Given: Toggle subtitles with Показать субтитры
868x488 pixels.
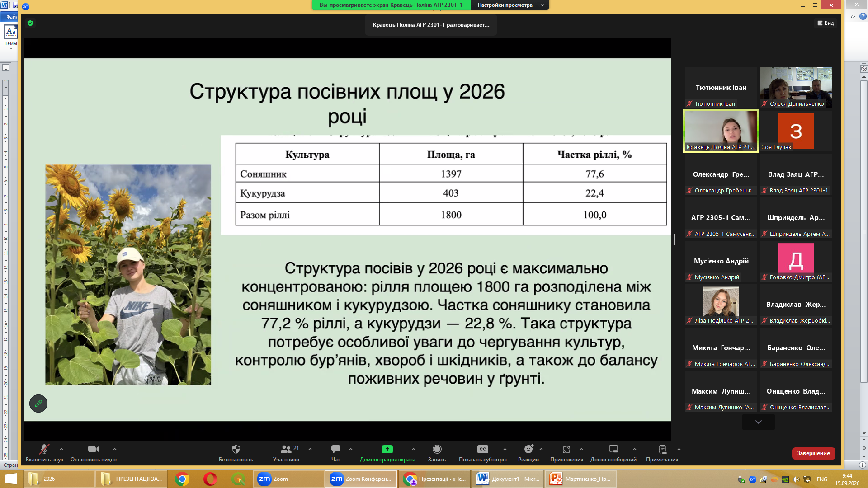Looking at the screenshot, I should click(482, 453).
